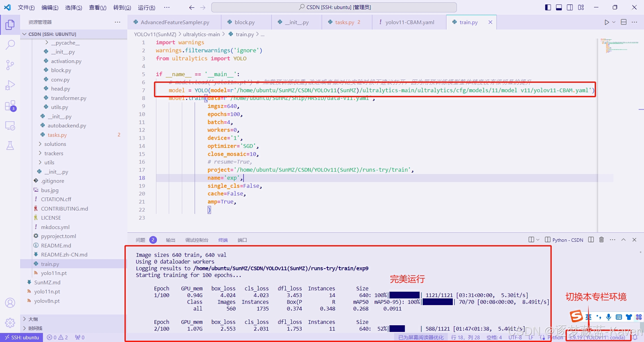Open the Manage gear icon
The width and height of the screenshot is (644, 342).
(10, 323)
